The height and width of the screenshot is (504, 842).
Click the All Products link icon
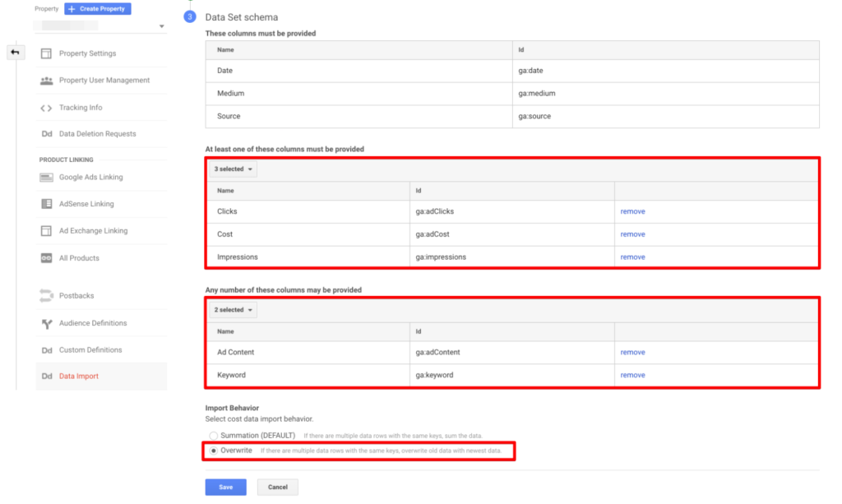point(46,258)
